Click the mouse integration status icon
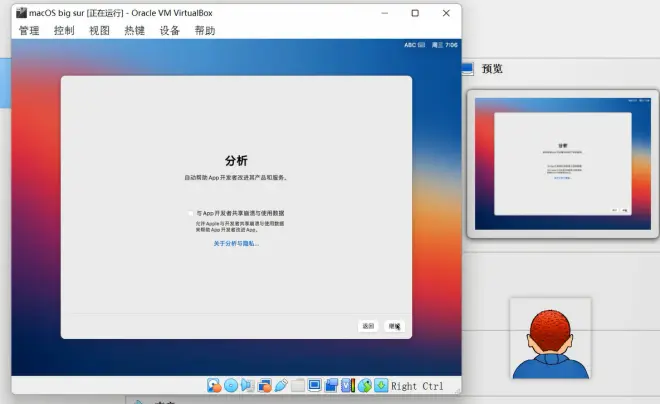This screenshot has width=660, height=404. click(x=365, y=385)
